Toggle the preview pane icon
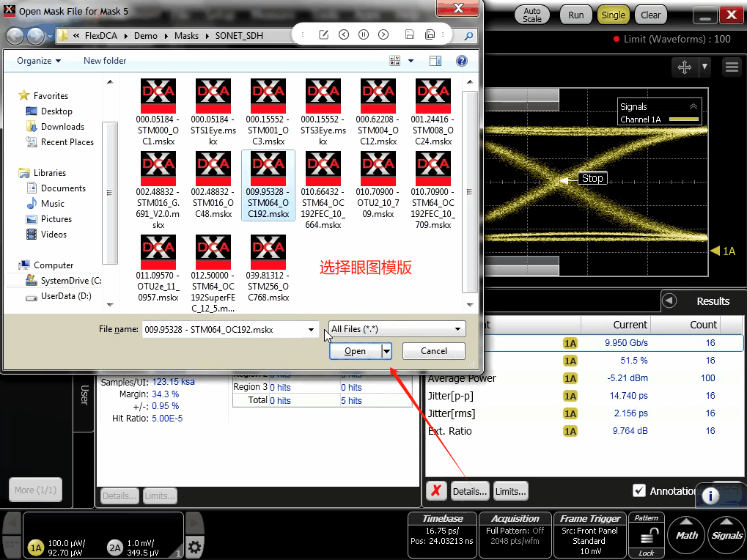 click(435, 61)
